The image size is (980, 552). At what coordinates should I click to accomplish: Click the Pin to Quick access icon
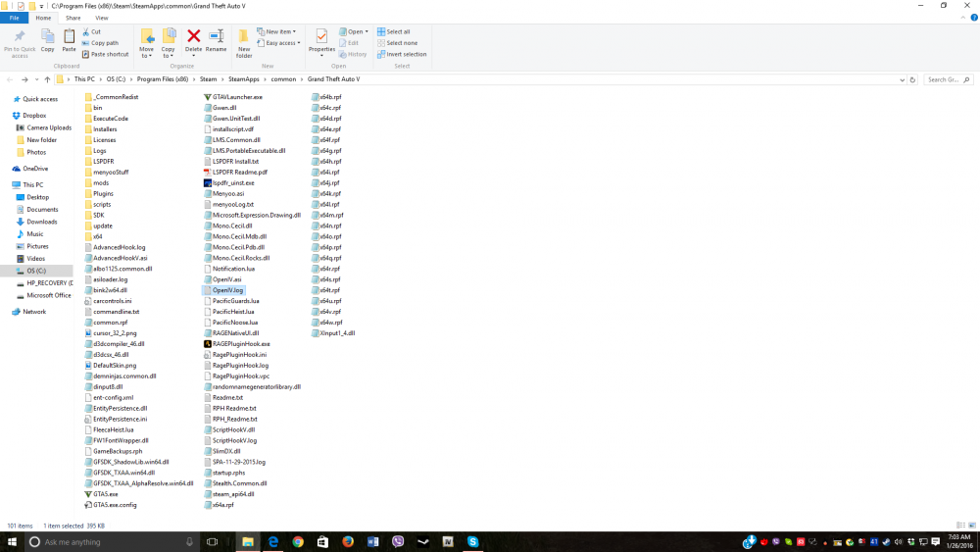20,42
